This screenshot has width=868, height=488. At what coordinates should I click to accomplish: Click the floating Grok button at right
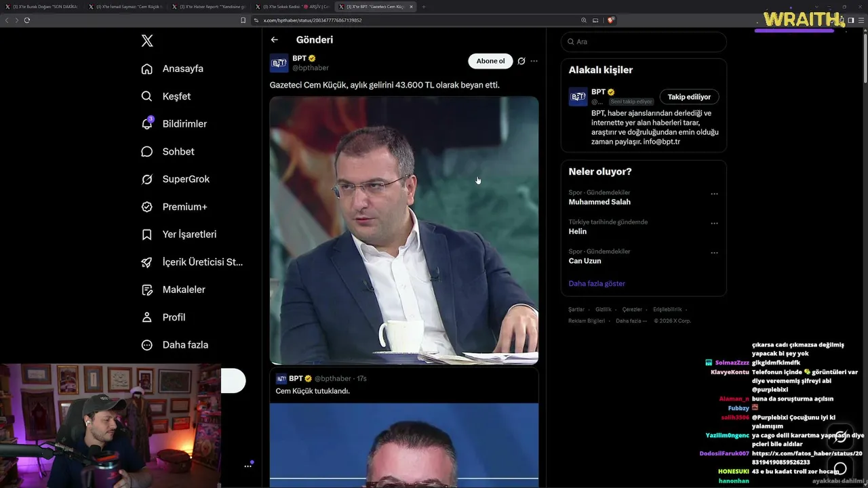point(841,437)
